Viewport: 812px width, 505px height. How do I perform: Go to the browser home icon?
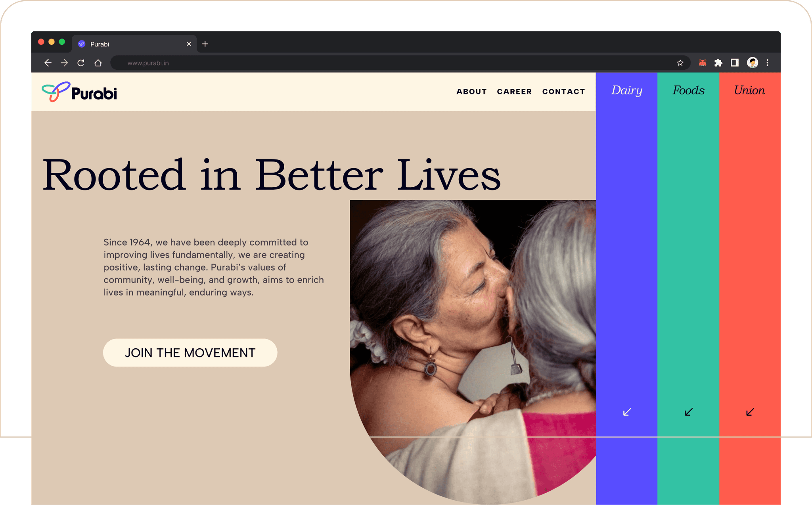pos(98,63)
